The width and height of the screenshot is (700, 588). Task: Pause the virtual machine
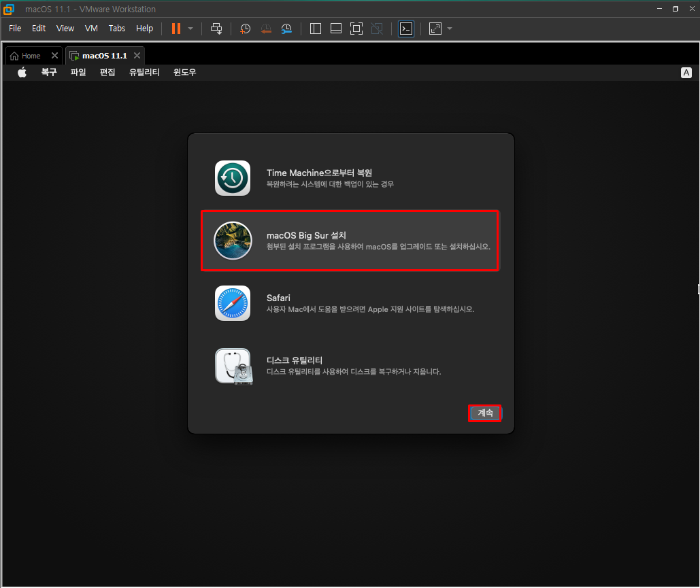coord(176,29)
